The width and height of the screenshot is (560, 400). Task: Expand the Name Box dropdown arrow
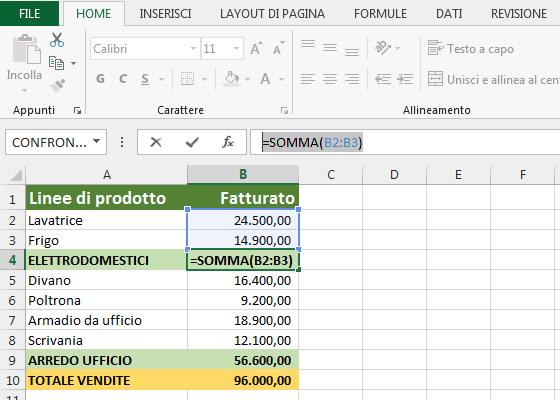96,141
